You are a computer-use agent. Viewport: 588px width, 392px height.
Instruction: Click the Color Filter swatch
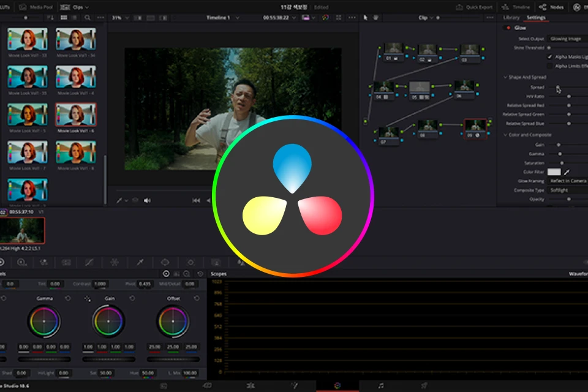554,172
